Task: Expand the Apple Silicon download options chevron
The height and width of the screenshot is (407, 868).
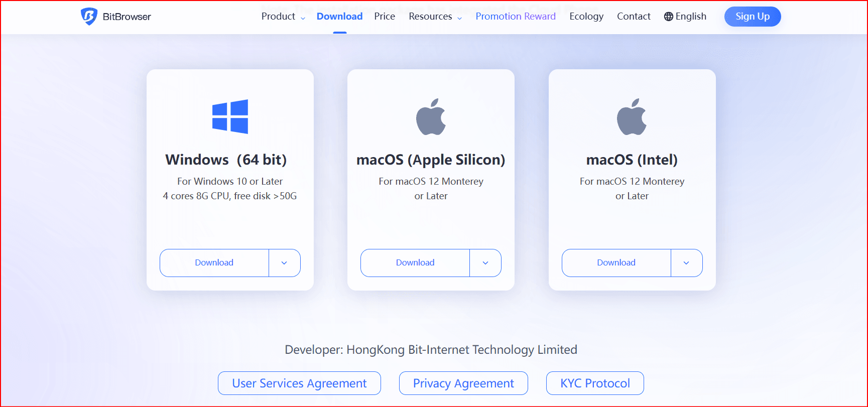Action: [x=485, y=263]
